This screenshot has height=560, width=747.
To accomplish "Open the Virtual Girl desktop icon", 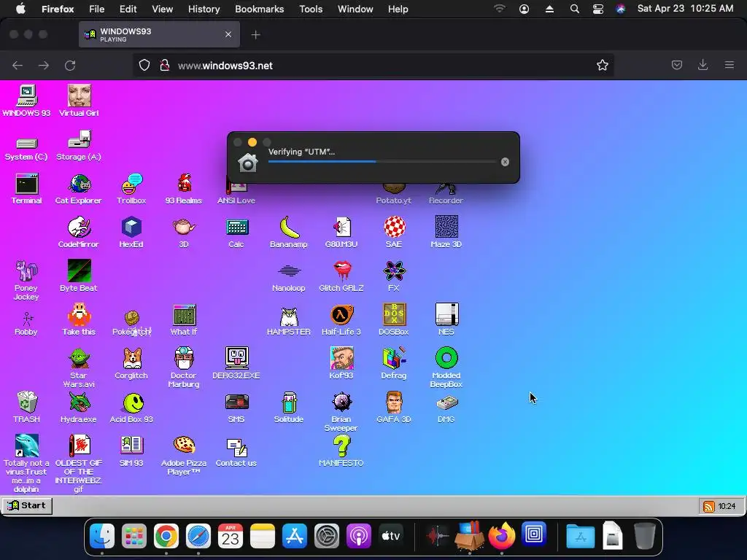I will coord(79,96).
